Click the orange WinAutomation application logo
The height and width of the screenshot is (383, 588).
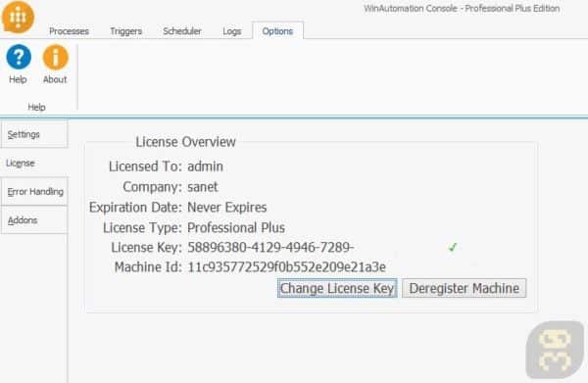click(18, 17)
